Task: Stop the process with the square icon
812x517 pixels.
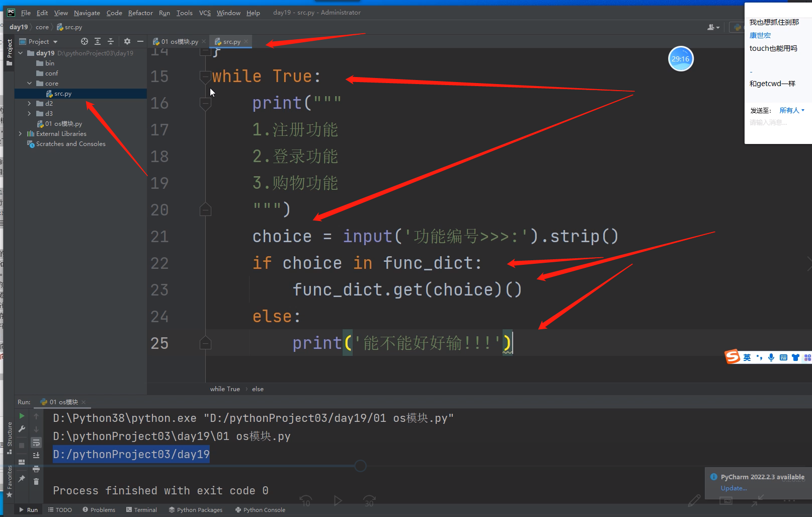Action: pos(22,446)
